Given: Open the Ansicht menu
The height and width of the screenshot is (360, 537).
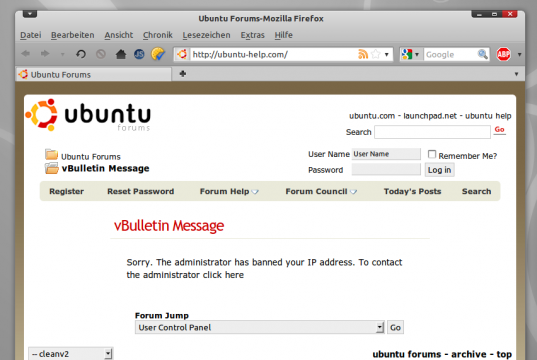Looking at the screenshot, I should [118, 35].
